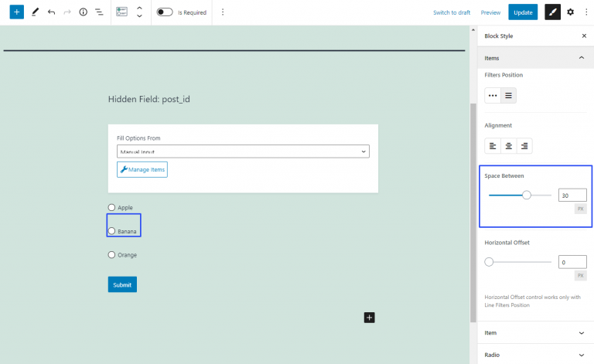Select the Apple radio option
594x364 pixels.
112,208
